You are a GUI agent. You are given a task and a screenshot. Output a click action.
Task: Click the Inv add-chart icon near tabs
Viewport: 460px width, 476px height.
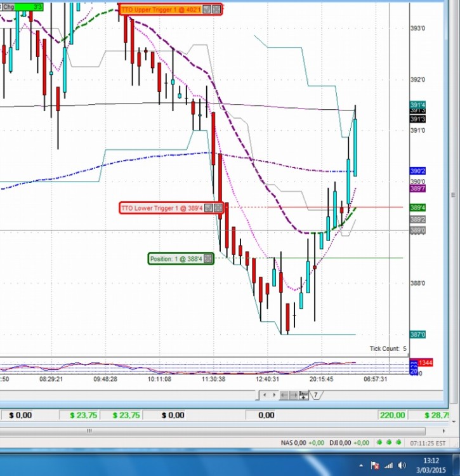pyautogui.click(x=303, y=395)
